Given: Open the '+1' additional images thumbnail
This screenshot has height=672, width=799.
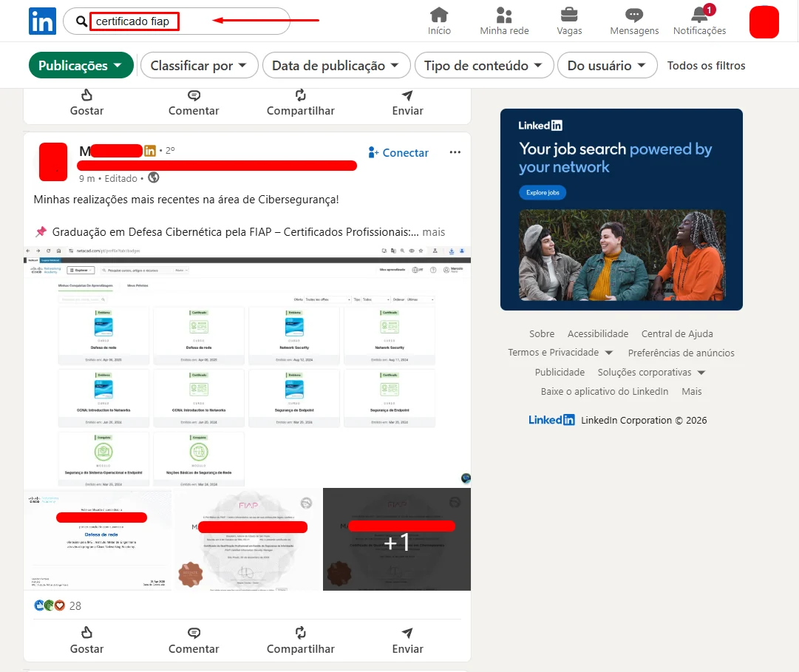Looking at the screenshot, I should tap(397, 540).
